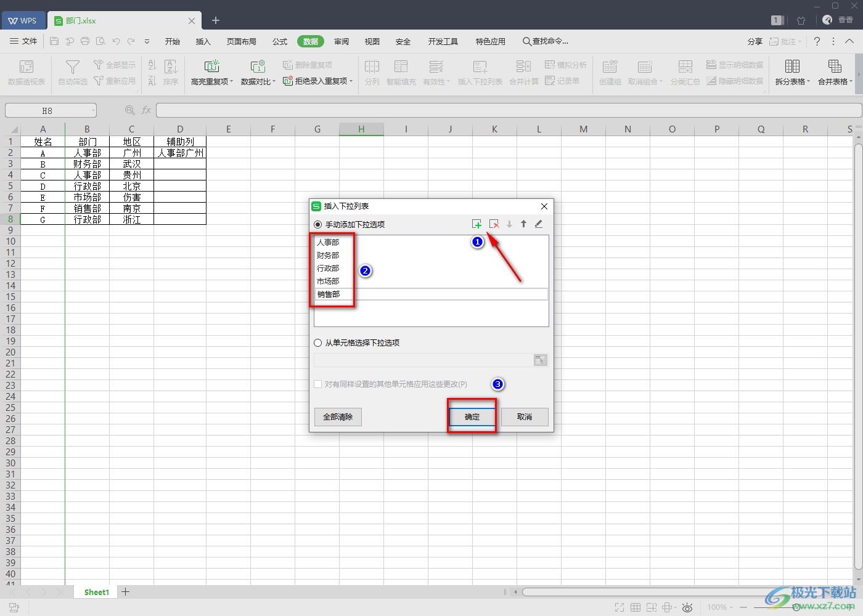
Task: Click the formula bar input field
Action: (x=509, y=110)
